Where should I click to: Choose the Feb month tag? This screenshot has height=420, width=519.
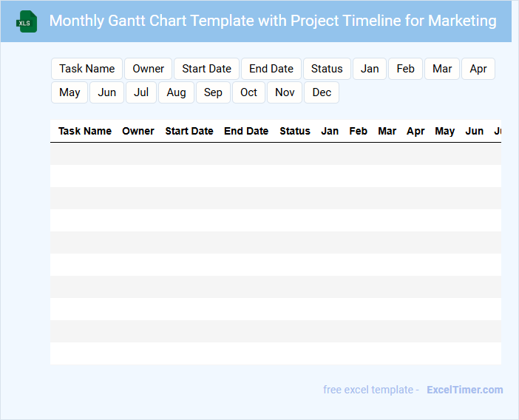tap(406, 69)
